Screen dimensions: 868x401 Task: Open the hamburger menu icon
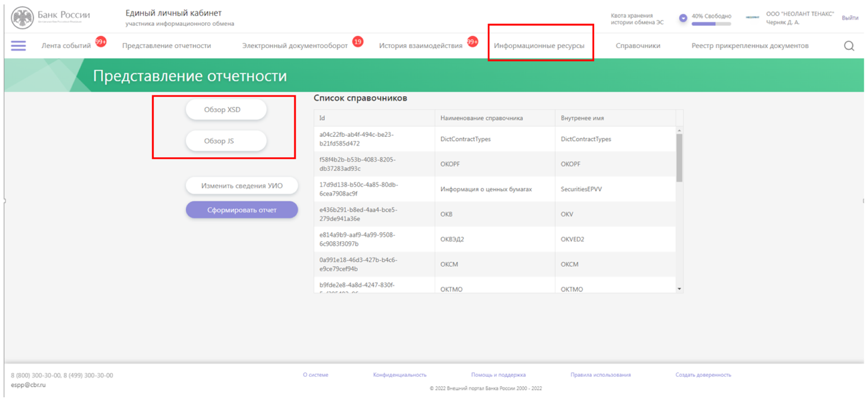tap(18, 46)
